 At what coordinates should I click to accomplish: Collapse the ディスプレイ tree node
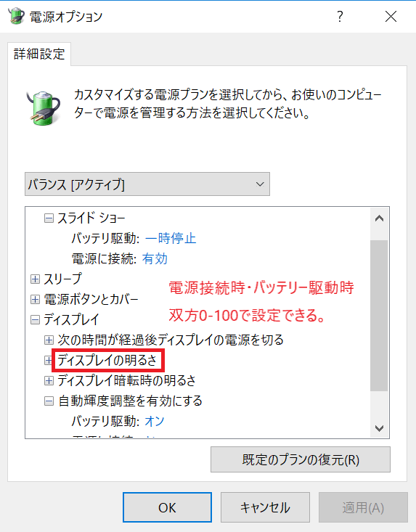(x=35, y=319)
